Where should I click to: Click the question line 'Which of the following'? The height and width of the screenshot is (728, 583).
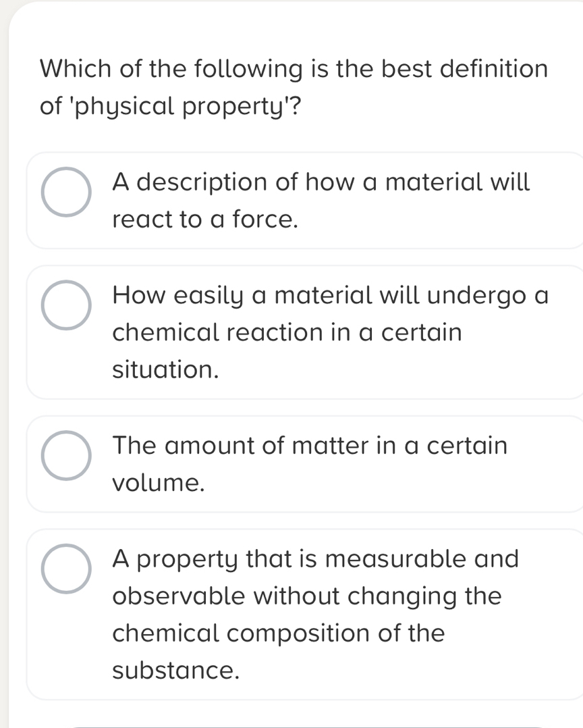[294, 69]
